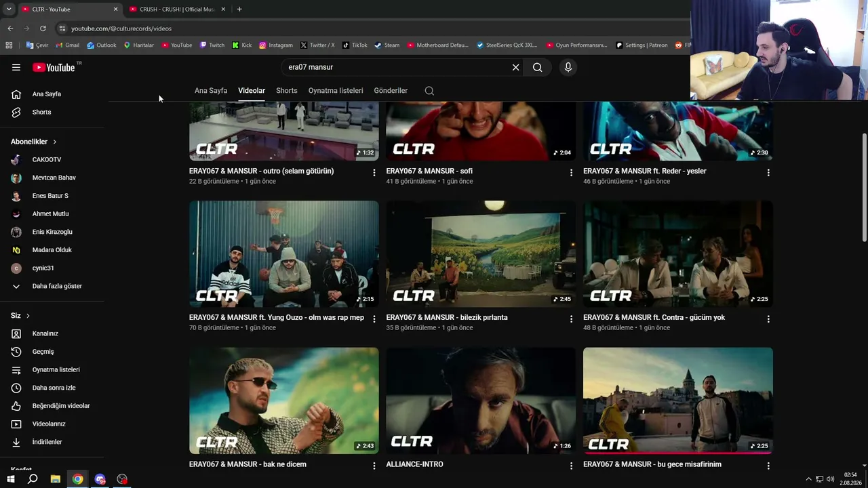Image resolution: width=868 pixels, height=488 pixels.
Task: Go back with the browser back arrow
Action: click(x=10, y=28)
